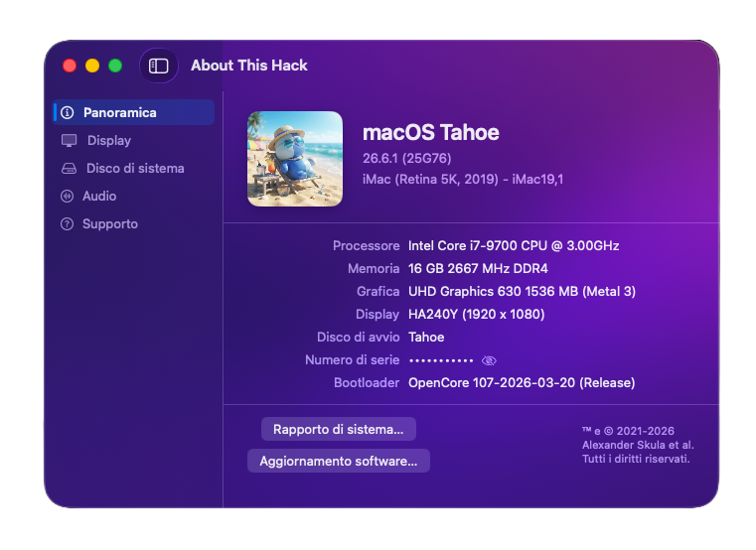Click the Audio speaker icon
This screenshot has height=550, width=756.
click(x=67, y=197)
